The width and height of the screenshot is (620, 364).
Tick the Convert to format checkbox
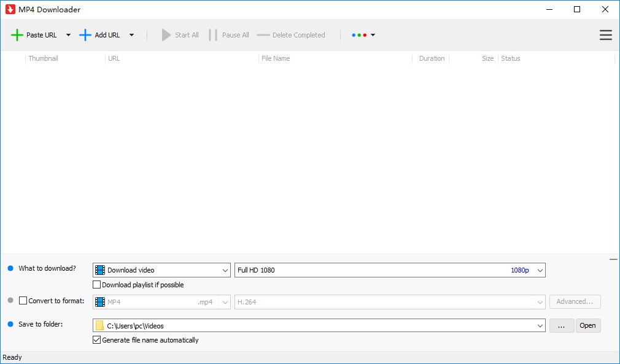(23, 301)
